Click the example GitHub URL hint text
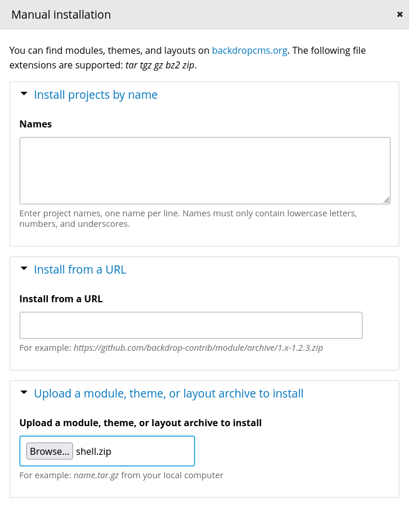This screenshot has width=409, height=532. pos(198,348)
